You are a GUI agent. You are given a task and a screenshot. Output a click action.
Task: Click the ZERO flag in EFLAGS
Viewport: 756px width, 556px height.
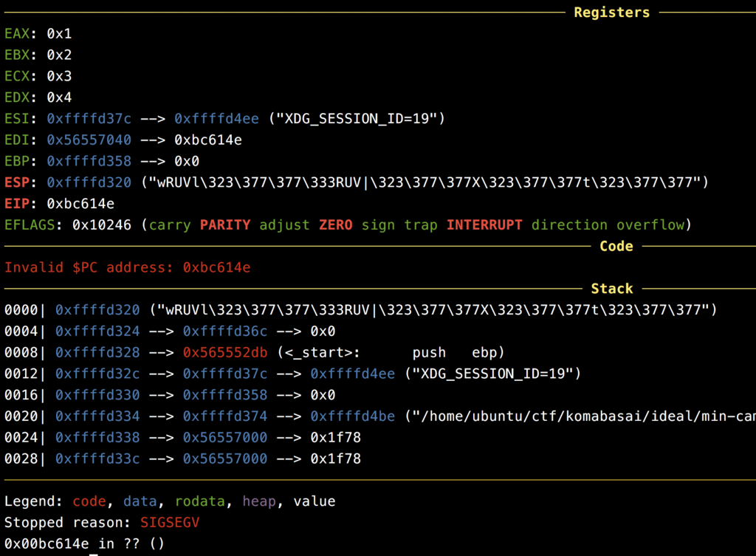pos(336,224)
